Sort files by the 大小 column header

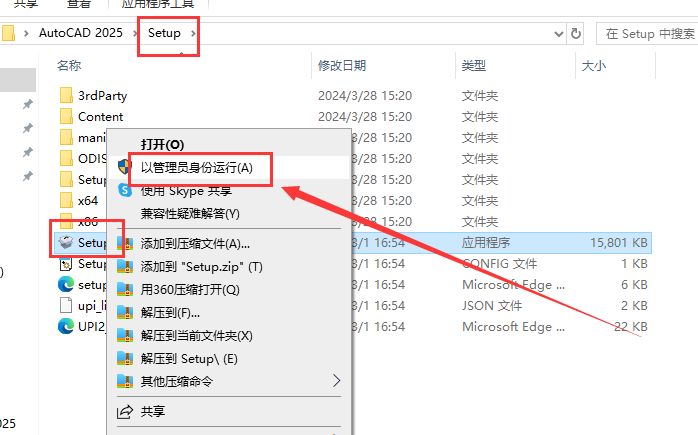[x=593, y=66]
